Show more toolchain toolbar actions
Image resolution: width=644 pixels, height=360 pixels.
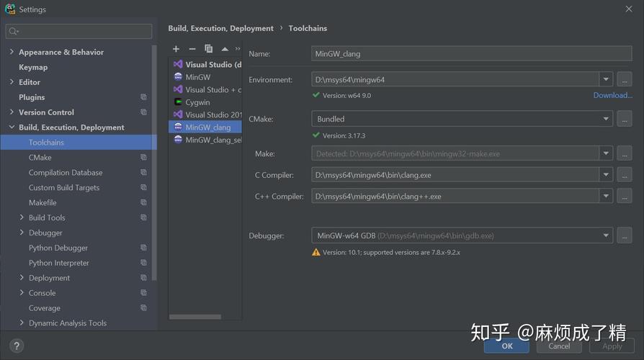(238, 49)
